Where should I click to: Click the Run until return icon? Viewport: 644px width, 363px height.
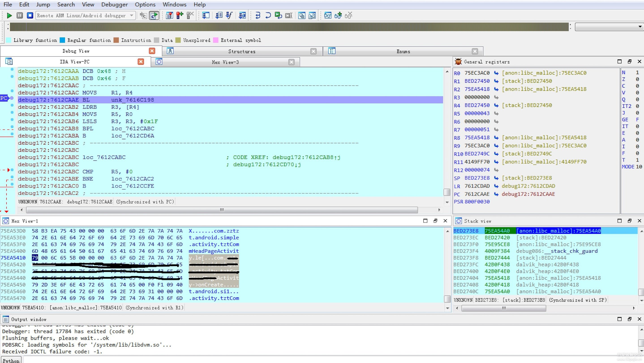click(x=278, y=15)
